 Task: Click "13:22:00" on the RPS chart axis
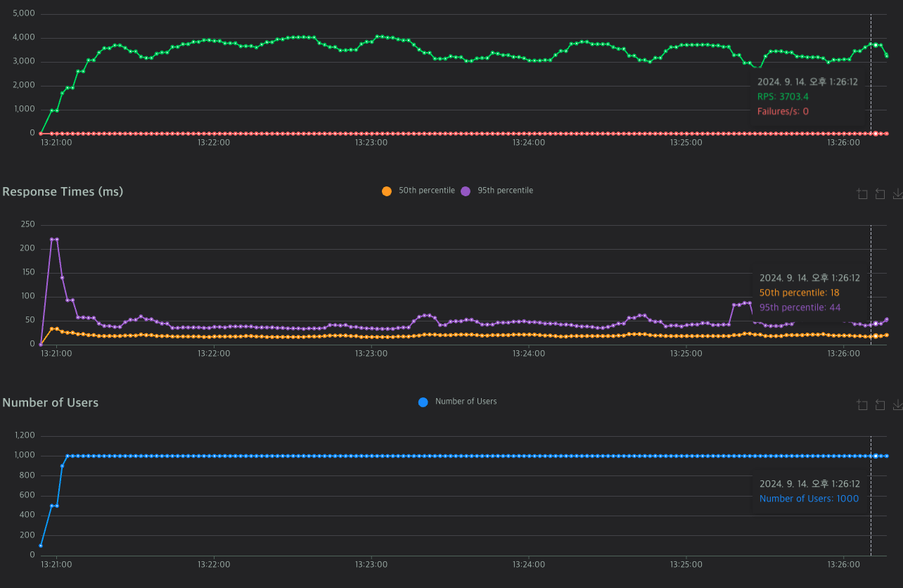214,142
